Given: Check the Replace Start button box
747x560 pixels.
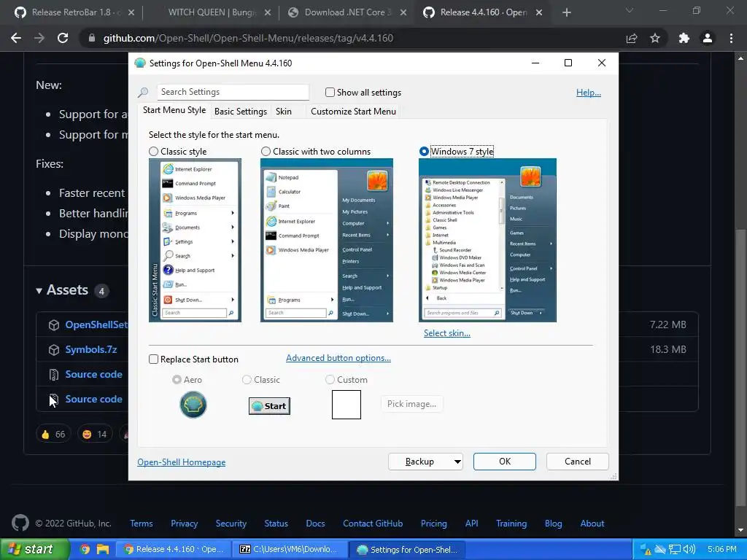Looking at the screenshot, I should 153,359.
